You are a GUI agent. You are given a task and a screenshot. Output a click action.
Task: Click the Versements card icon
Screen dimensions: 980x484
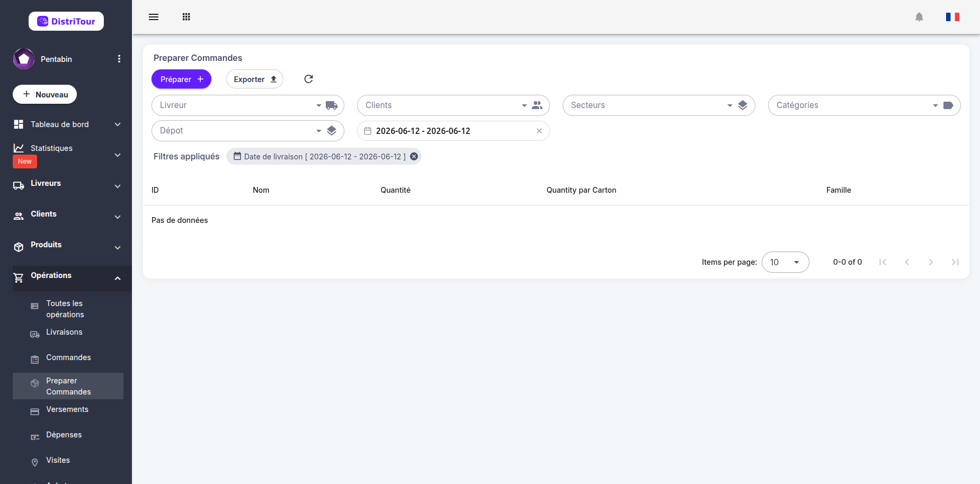coord(35,412)
